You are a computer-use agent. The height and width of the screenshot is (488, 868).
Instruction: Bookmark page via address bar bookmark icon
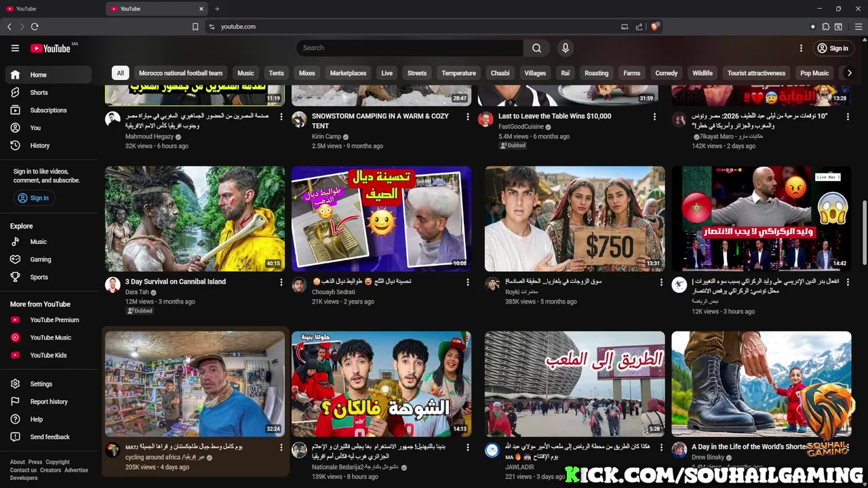(x=195, y=26)
